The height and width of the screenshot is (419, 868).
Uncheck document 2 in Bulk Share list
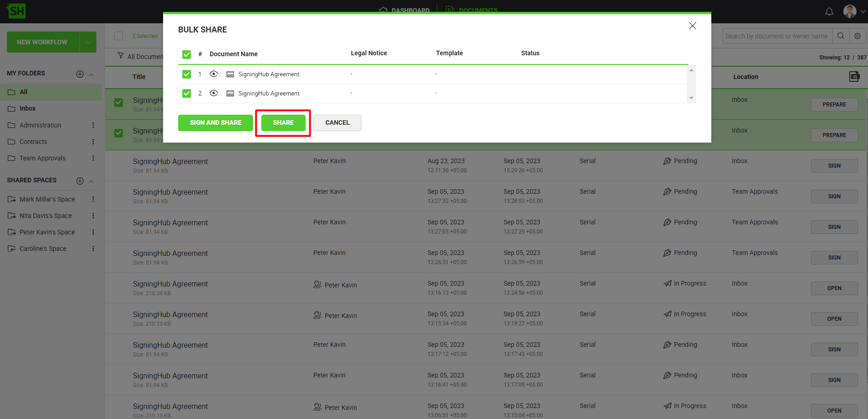(186, 93)
